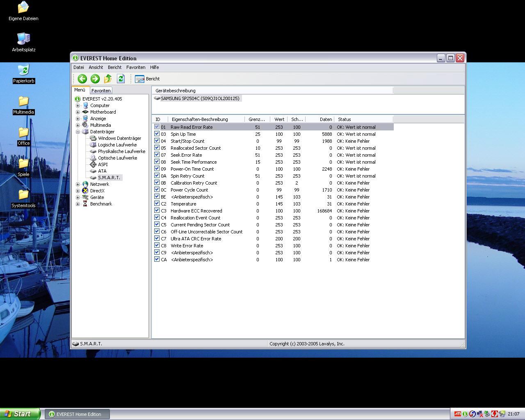Open the Bericht report wizard
The width and height of the screenshot is (525, 420).
[147, 79]
